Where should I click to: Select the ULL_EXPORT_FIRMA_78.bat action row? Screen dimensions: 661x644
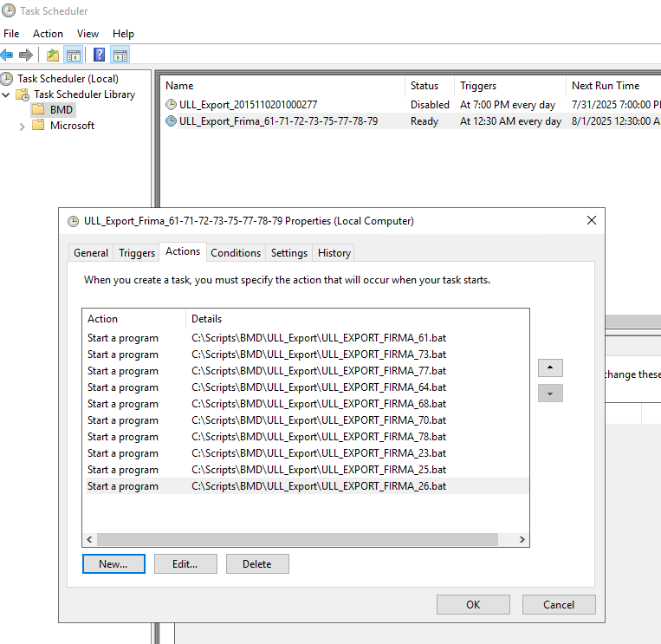pyautogui.click(x=307, y=437)
